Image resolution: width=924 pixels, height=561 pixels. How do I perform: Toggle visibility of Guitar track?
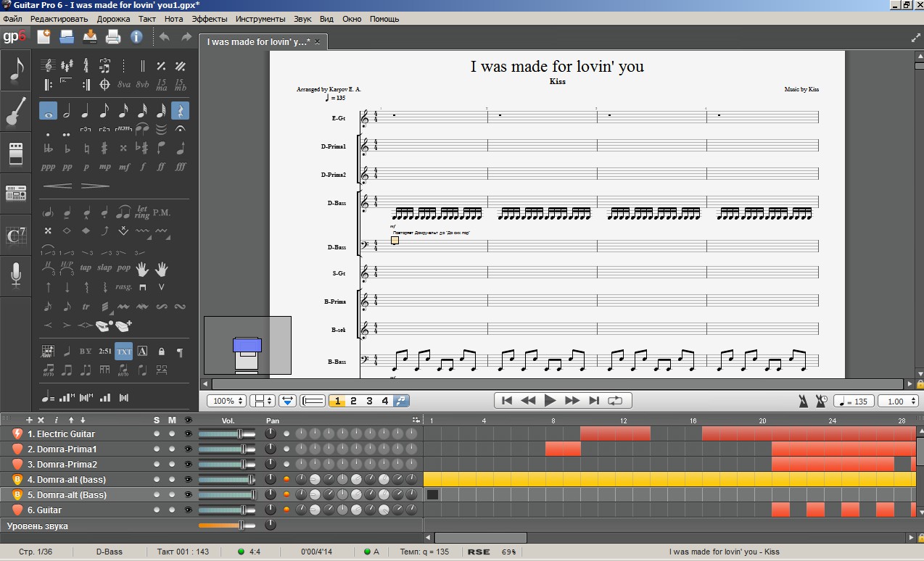pyautogui.click(x=189, y=510)
